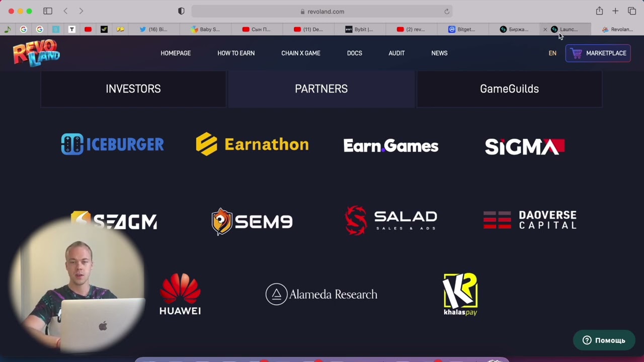Open the HOMEPAGE nav link

[x=176, y=53]
